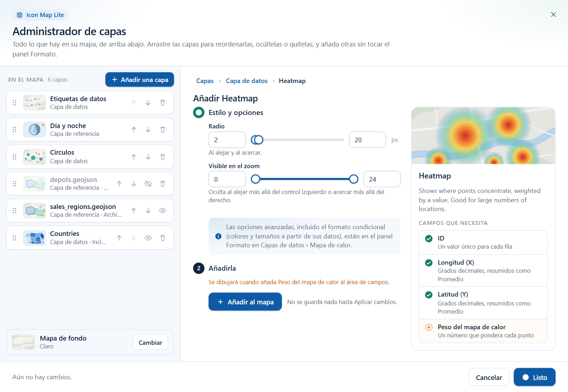Screen dimensions: 568x392
Task: Move depots.geojson layer down
Action: (133, 184)
